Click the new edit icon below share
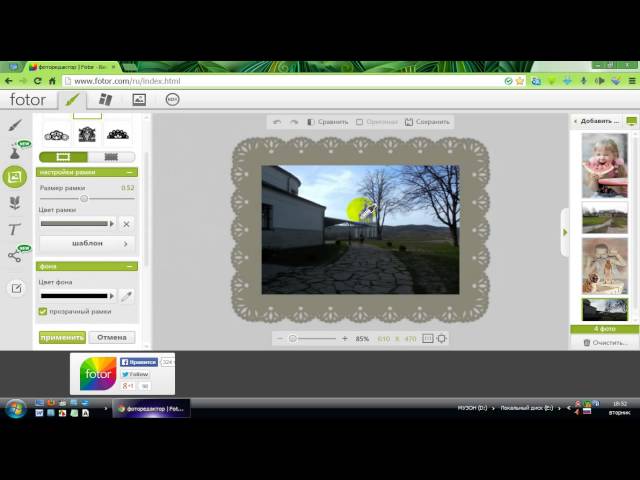640x480 pixels. 16,289
